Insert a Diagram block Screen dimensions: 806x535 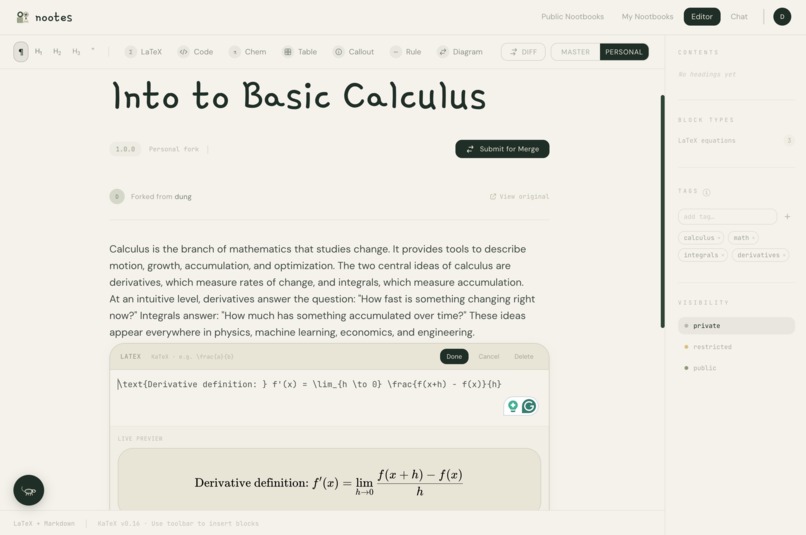click(x=460, y=52)
